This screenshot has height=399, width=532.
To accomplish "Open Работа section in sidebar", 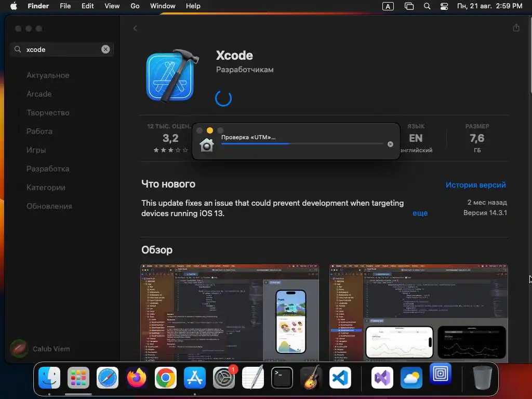I will coord(39,131).
